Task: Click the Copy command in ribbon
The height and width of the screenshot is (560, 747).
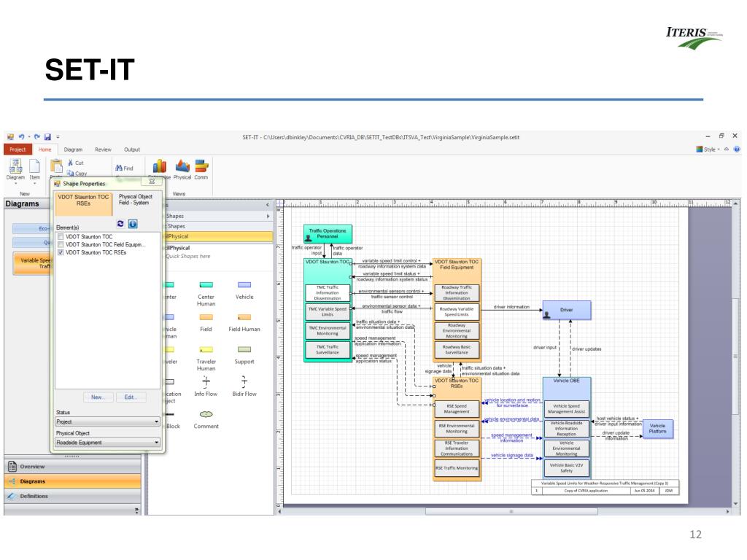Action: [x=77, y=174]
